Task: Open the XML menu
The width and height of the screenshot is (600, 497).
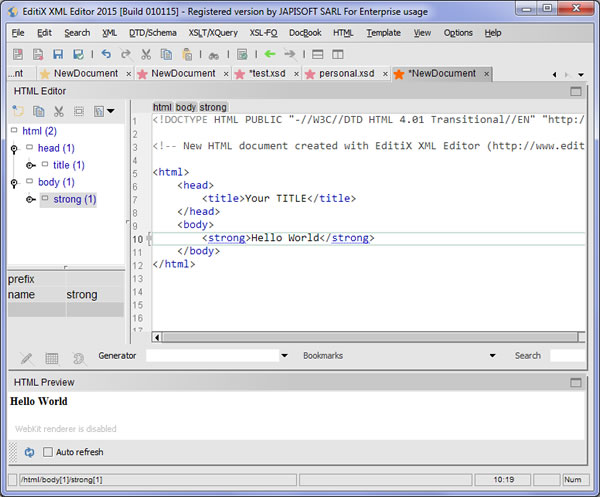Action: point(109,33)
